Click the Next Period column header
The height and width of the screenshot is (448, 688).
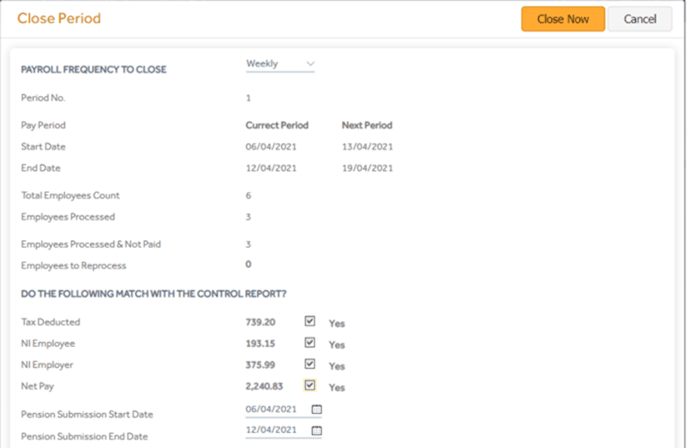[x=367, y=126]
